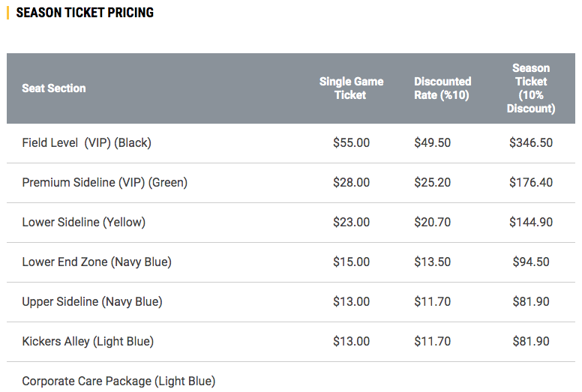Select the Lower Sideline (Yellow) row label
Screen dimensions: 582x392
83,222
